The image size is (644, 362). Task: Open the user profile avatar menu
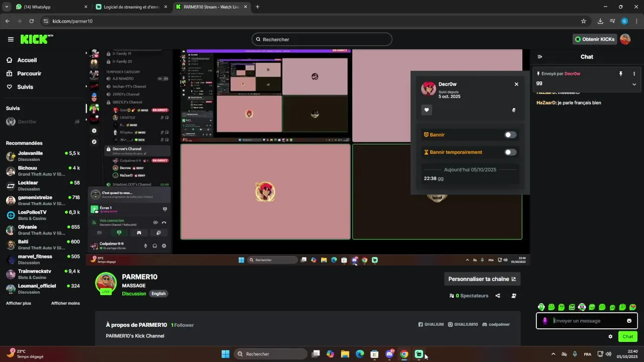(625, 39)
